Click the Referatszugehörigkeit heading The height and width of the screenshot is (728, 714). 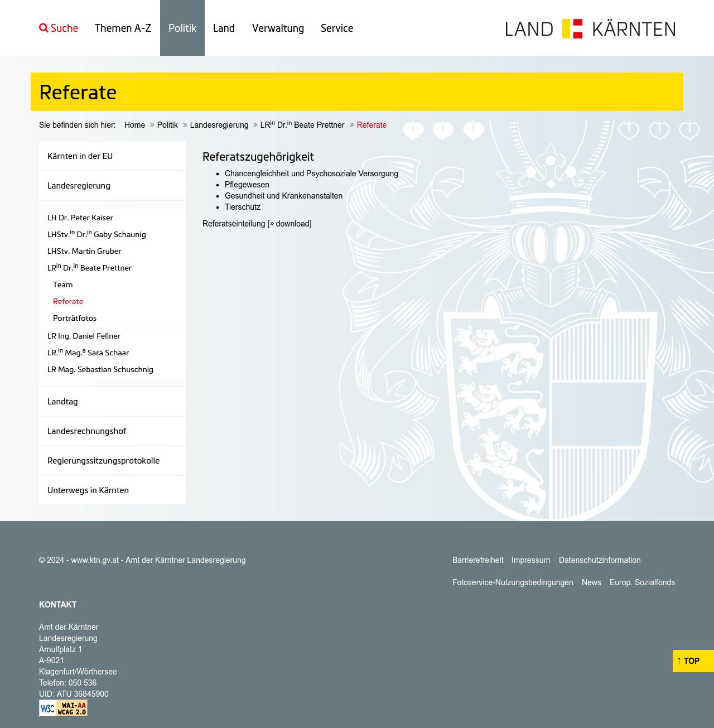pos(258,157)
